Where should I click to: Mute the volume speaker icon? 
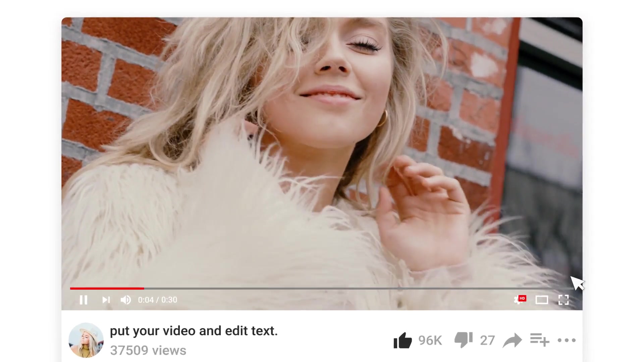tap(126, 300)
